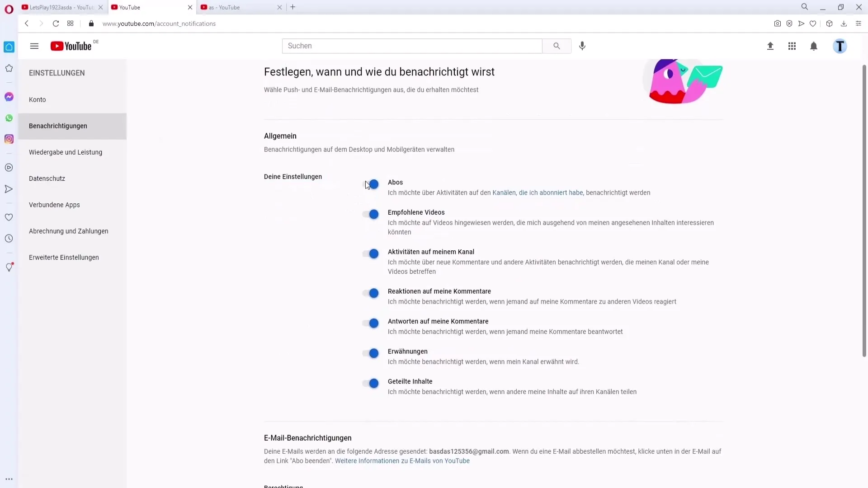
Task: Open the YouTube apps grid icon
Action: click(792, 46)
